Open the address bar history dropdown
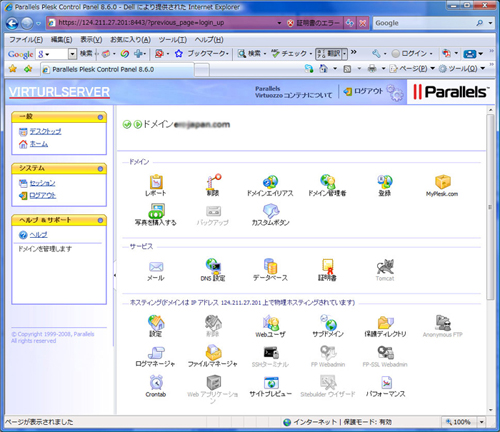 (x=279, y=23)
